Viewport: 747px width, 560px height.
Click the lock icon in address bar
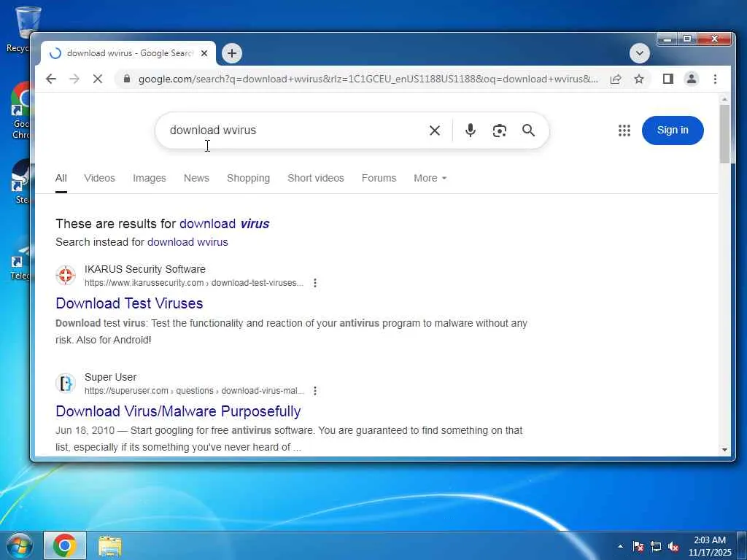127,79
